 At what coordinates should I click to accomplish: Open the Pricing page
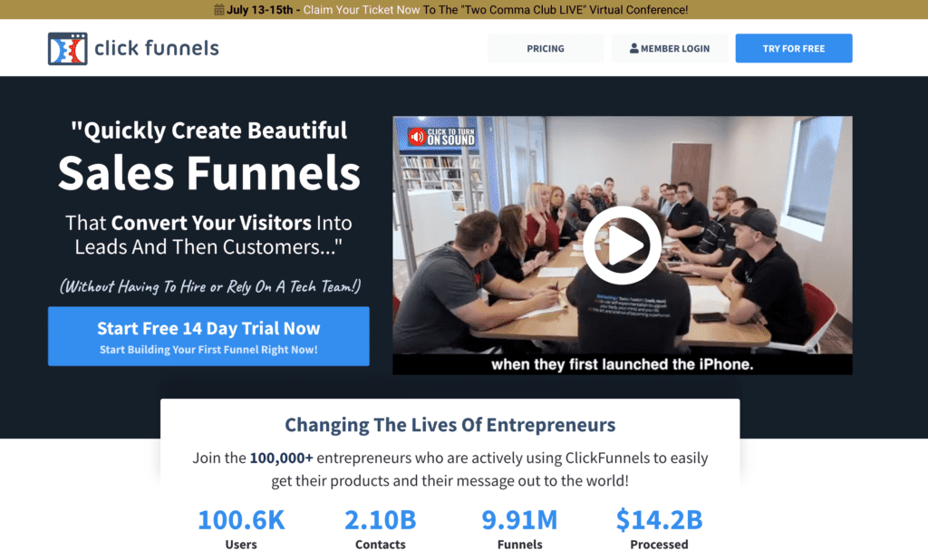(546, 49)
